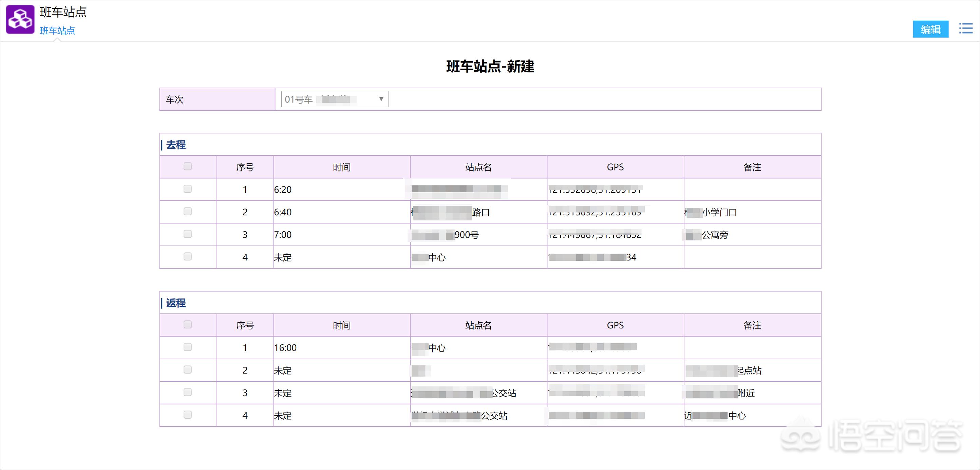Check the 返程 row 2 checkbox
Screen dimensions: 980x470
click(x=188, y=369)
